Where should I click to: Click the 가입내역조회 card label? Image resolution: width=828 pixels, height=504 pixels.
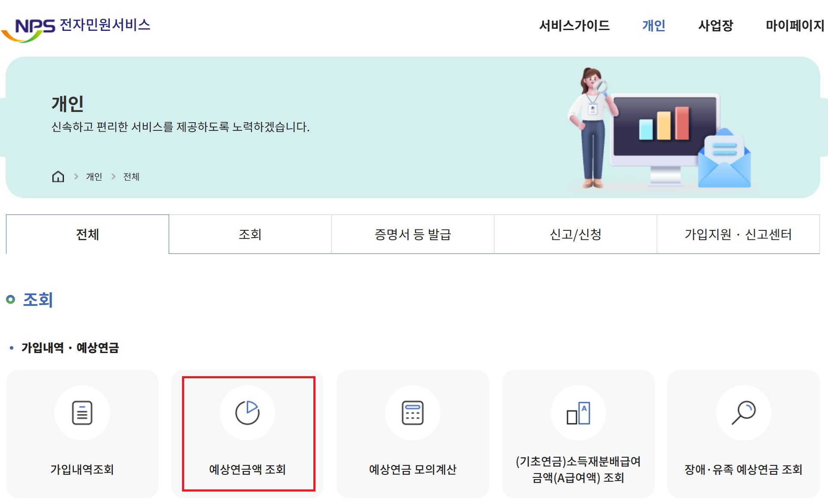82,469
